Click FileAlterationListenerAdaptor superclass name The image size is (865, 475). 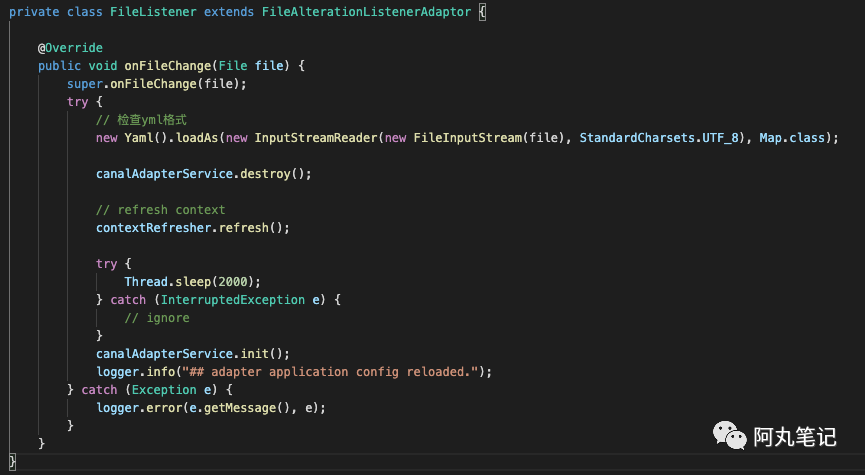click(x=366, y=12)
